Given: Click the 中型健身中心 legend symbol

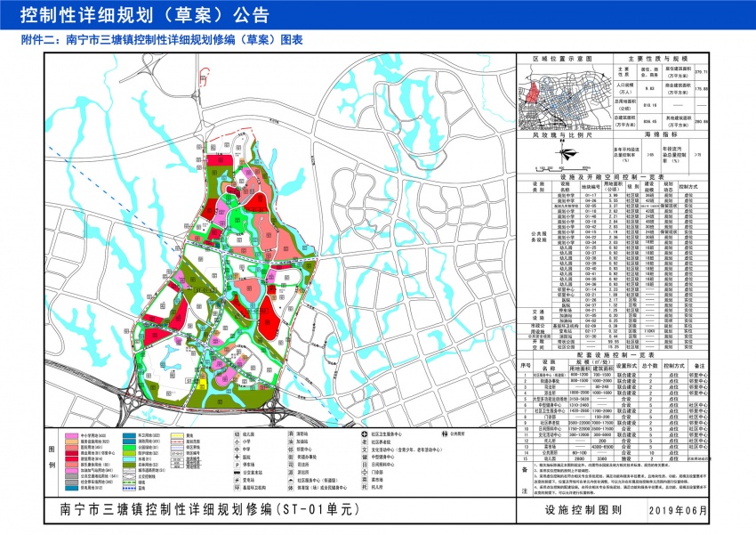Looking at the screenshot, I should [365, 457].
